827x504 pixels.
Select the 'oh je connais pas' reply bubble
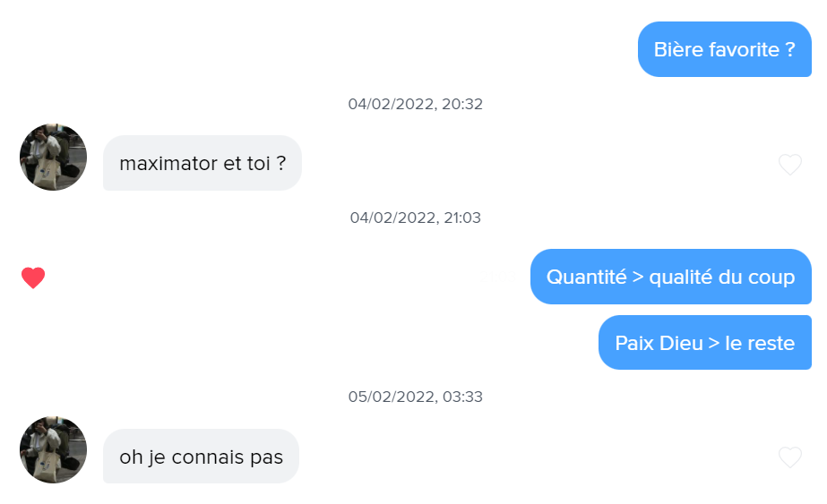(x=201, y=457)
